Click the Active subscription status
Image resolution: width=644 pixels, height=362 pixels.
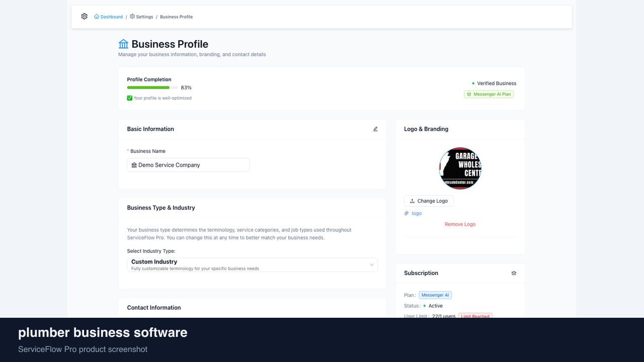tap(436, 306)
